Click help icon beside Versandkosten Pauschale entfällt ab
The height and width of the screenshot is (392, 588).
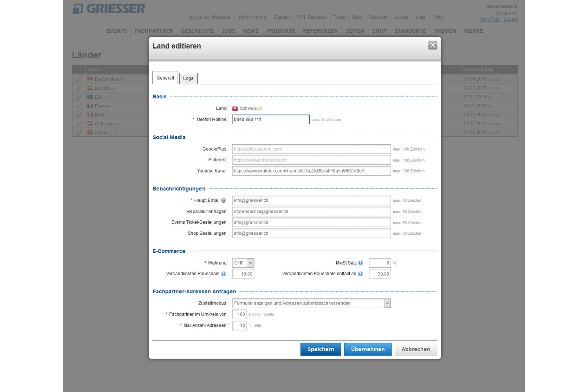pyautogui.click(x=360, y=274)
